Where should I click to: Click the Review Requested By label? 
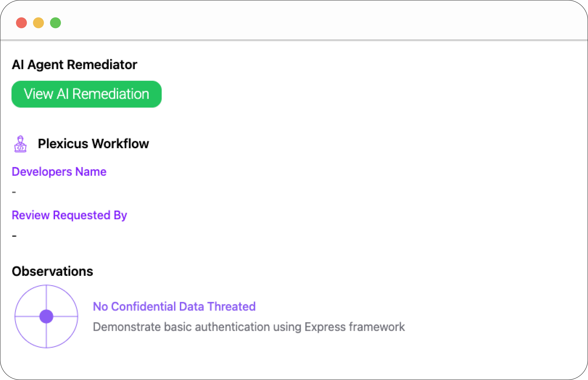click(x=69, y=215)
